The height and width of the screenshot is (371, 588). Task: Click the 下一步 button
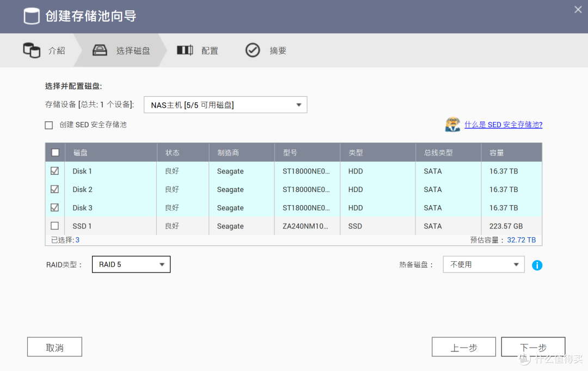(533, 347)
